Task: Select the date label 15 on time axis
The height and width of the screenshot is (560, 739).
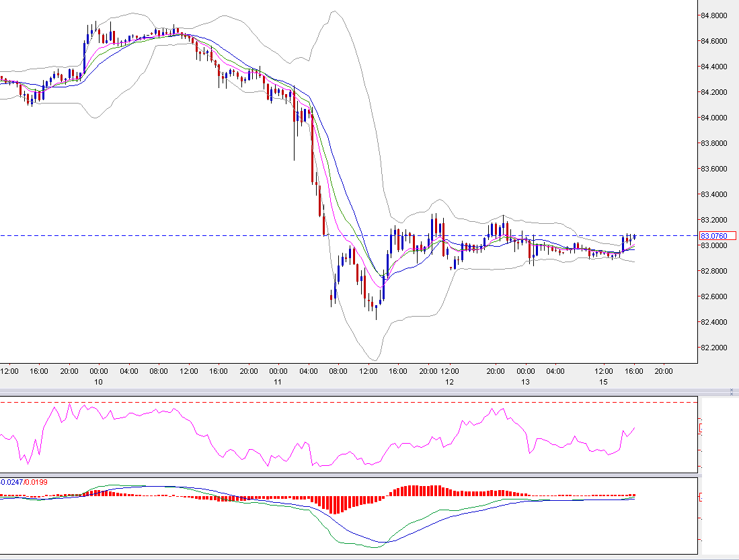Action: tap(604, 382)
